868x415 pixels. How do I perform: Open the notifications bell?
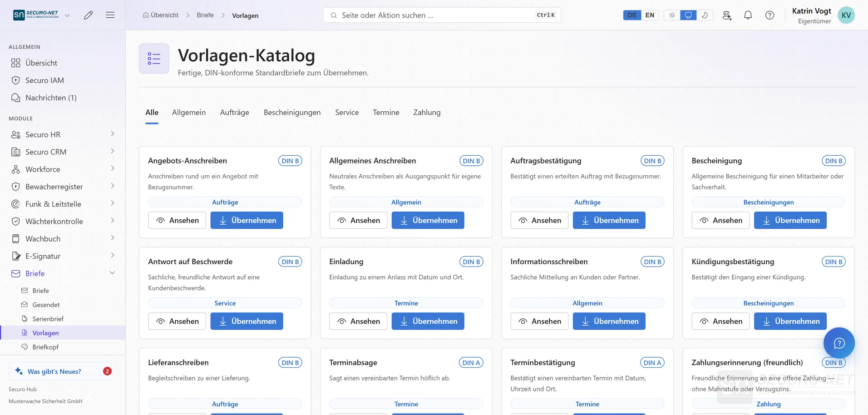[748, 15]
